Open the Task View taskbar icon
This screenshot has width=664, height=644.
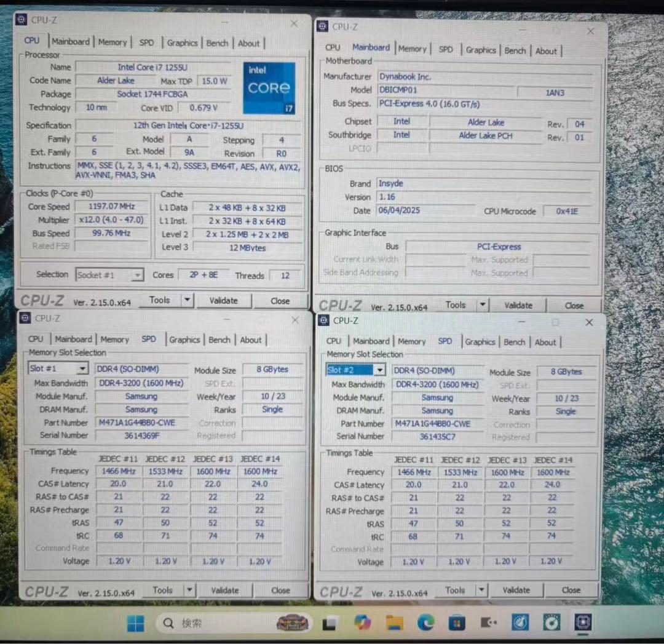pyautogui.click(x=330, y=623)
